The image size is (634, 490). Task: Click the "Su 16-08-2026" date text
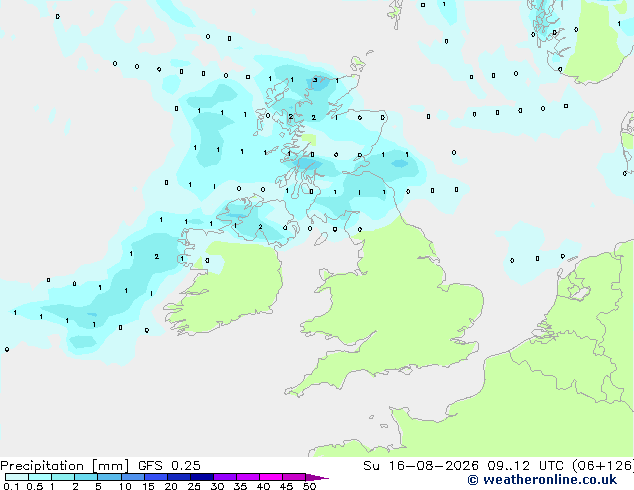[421, 466]
